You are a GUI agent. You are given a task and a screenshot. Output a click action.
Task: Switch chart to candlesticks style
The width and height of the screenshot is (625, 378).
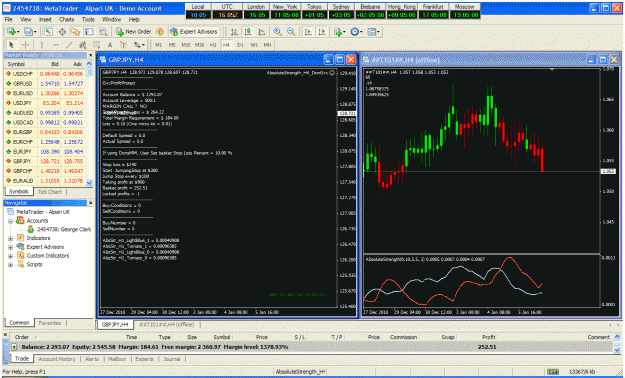[x=248, y=32]
